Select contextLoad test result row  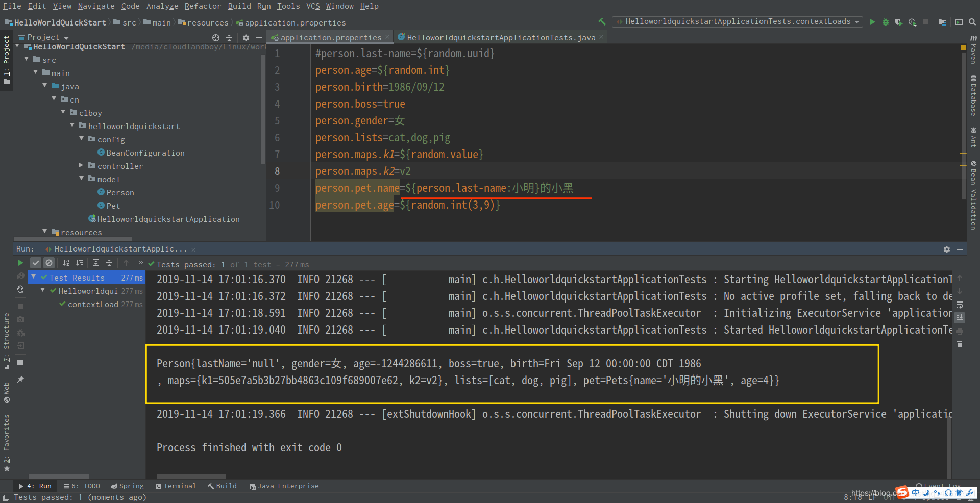coord(87,304)
